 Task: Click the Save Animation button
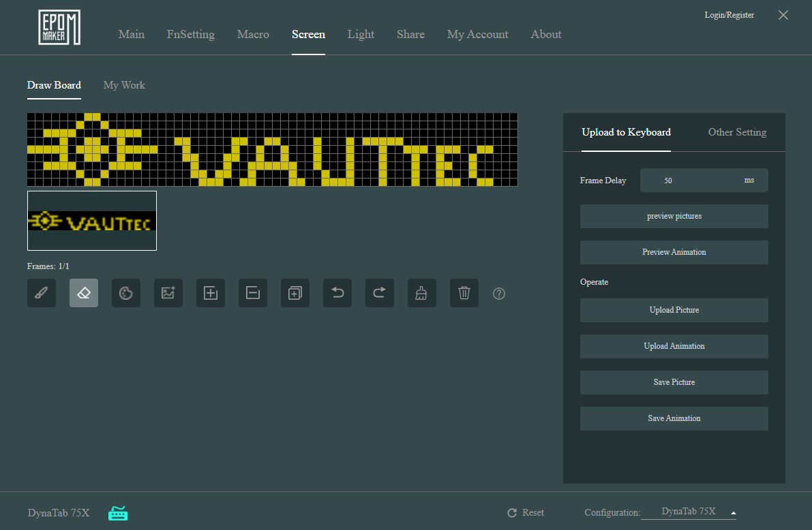[674, 418]
